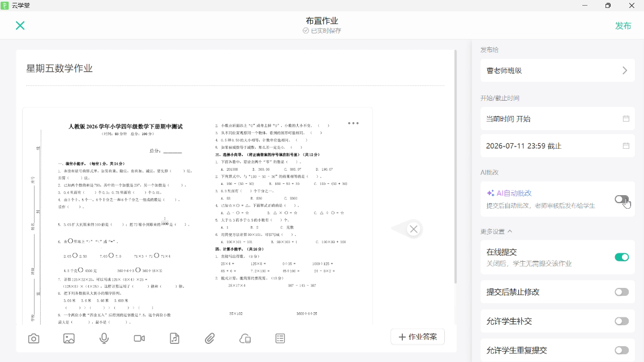Enable 提交后禁止修改 switch
The width and height of the screenshot is (644, 362).
621,292
